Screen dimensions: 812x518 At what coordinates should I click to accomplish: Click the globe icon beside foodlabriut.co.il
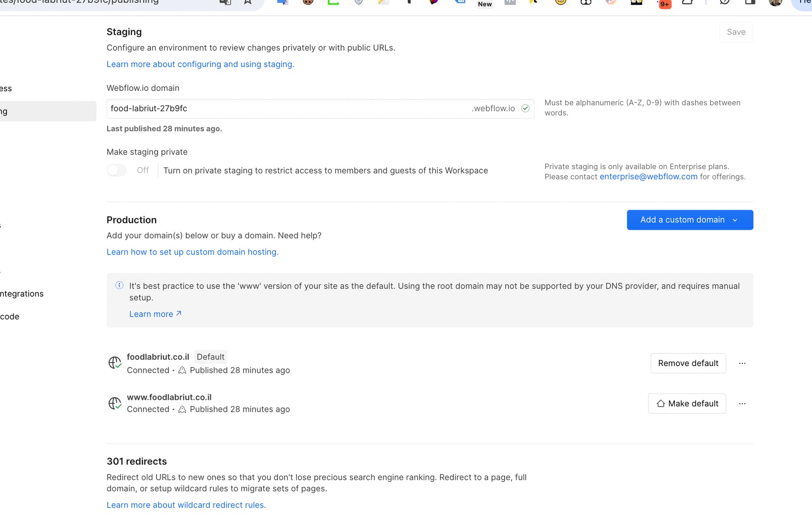click(115, 363)
